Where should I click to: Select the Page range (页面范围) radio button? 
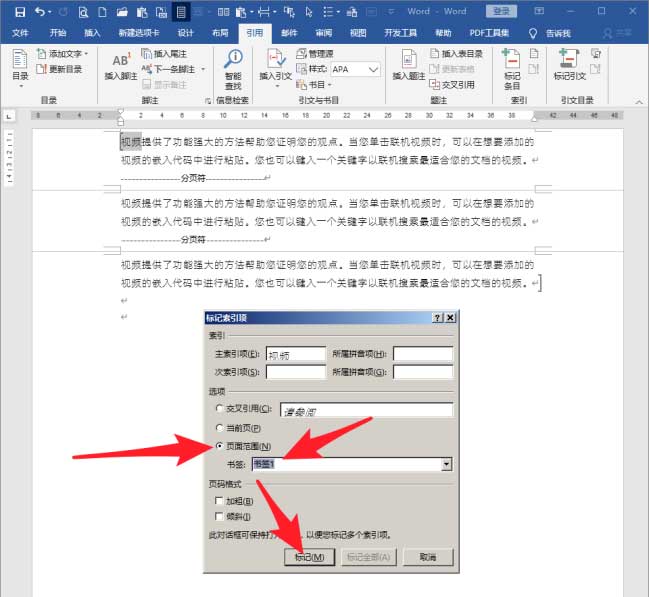[x=219, y=446]
